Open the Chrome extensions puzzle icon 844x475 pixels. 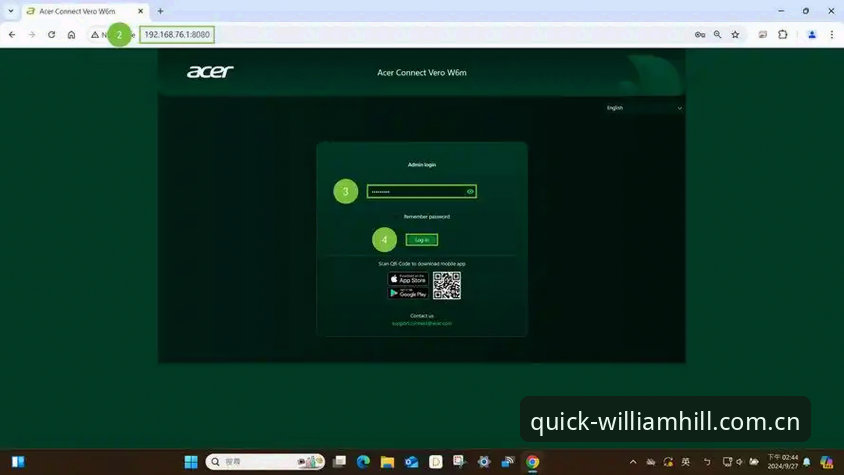(x=783, y=34)
